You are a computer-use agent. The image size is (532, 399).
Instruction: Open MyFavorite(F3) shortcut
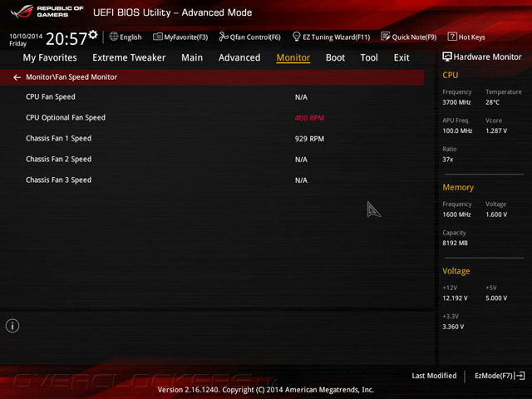click(x=180, y=37)
